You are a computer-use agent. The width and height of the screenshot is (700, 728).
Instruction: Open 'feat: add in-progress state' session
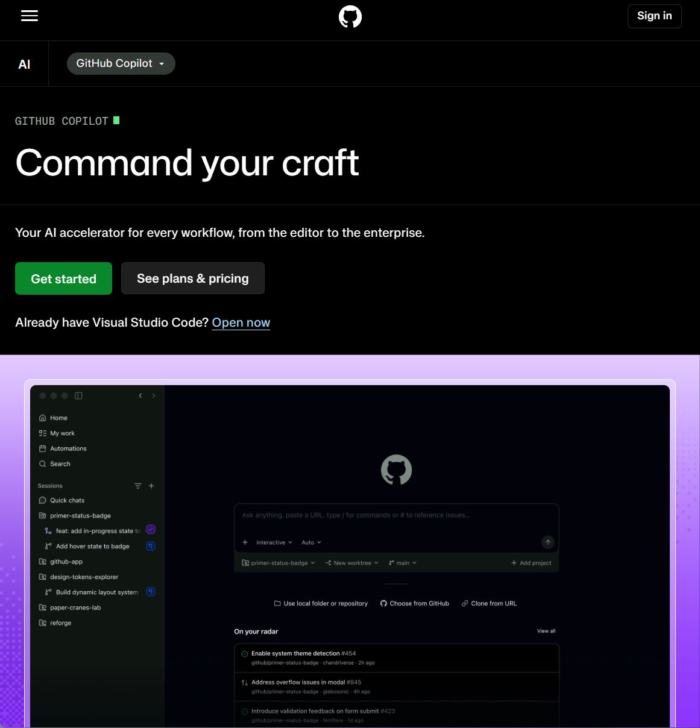[x=98, y=531]
